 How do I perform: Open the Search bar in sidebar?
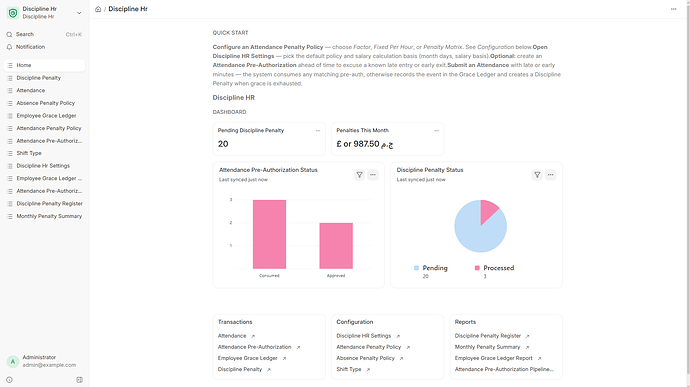tap(44, 34)
